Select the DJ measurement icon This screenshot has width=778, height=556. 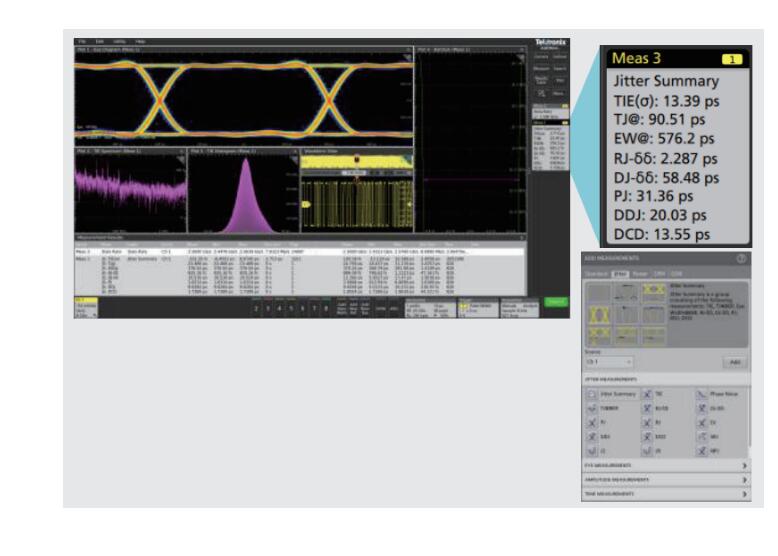[x=702, y=423]
